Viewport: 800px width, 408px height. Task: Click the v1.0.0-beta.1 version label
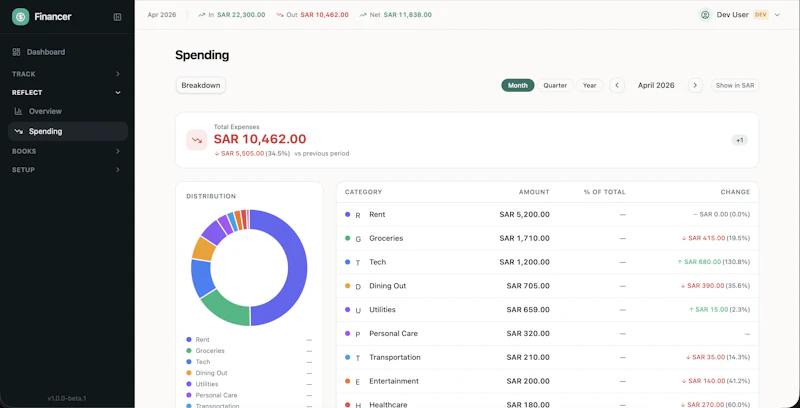[x=67, y=398]
